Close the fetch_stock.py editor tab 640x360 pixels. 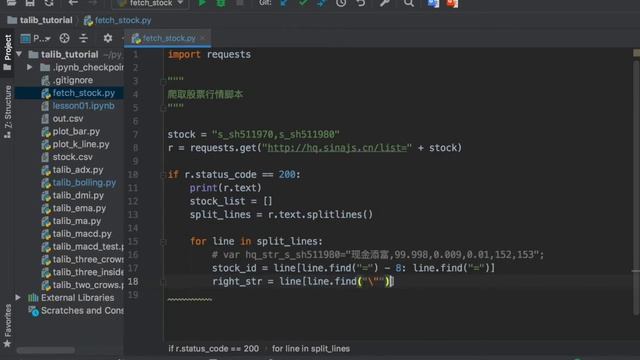click(203, 38)
